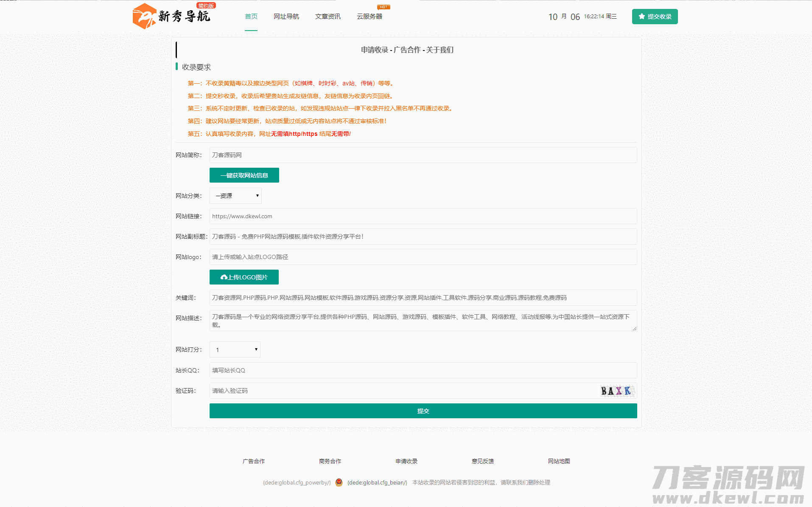
Task: Click the rule text starting with 第一
Action: (x=292, y=83)
